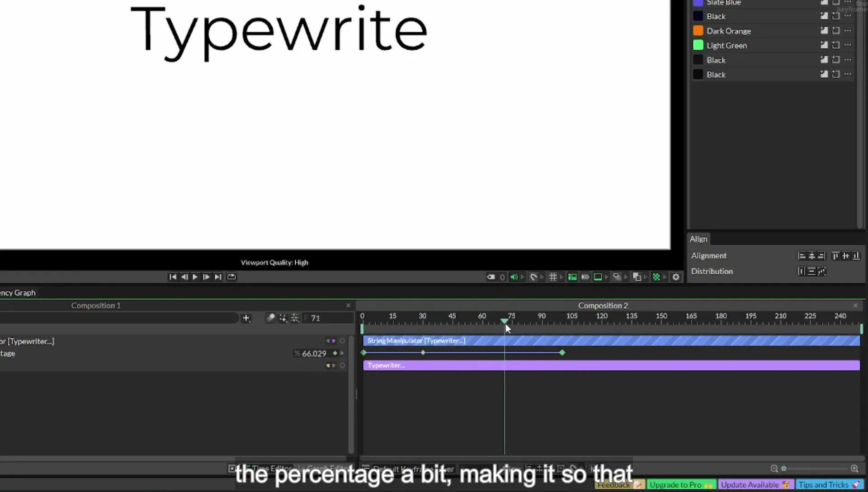Click the Light Green color swatch

click(698, 45)
